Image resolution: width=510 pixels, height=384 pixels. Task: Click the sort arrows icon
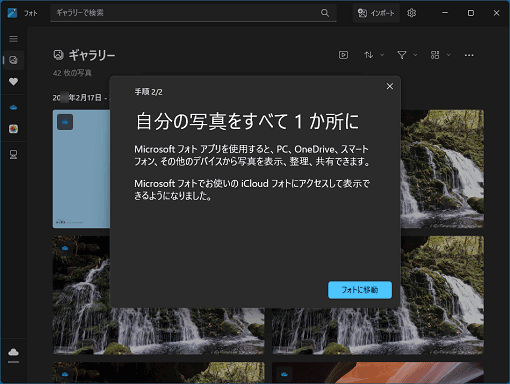click(368, 55)
